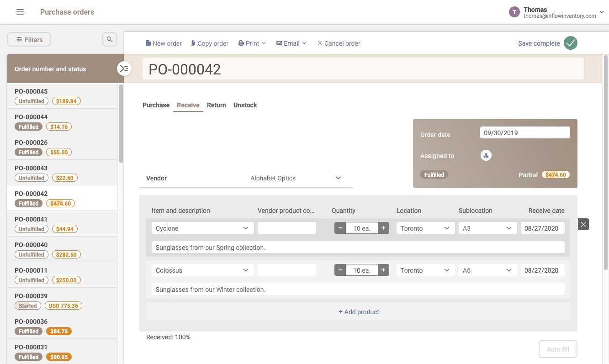Select order PO-000026 in list

63,147
